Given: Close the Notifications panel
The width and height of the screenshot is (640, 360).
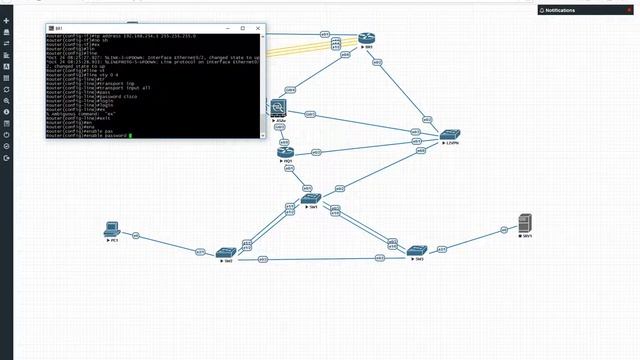Looking at the screenshot, I should (x=629, y=10).
